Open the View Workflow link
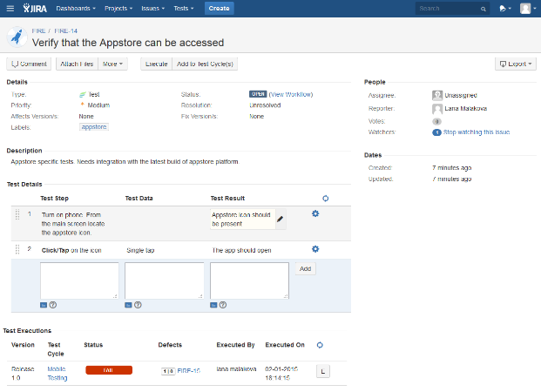541x392 pixels. (291, 95)
